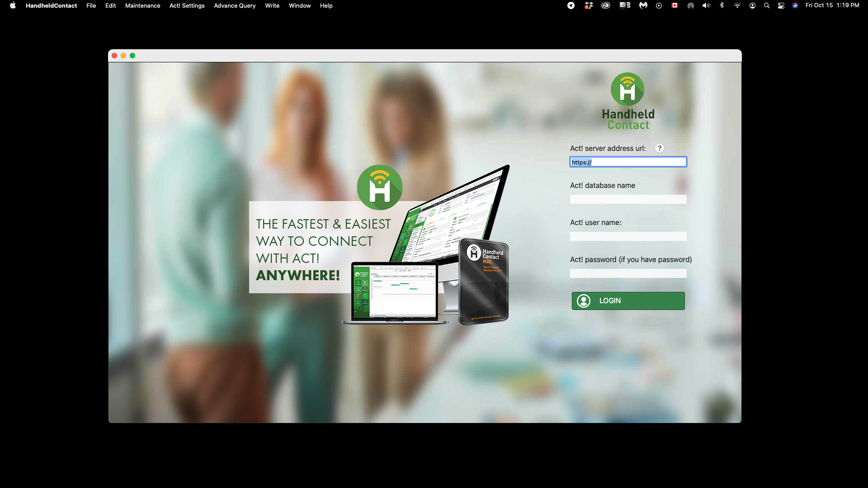Open the Apple menu
Viewport: 868px width, 488px height.
13,5
